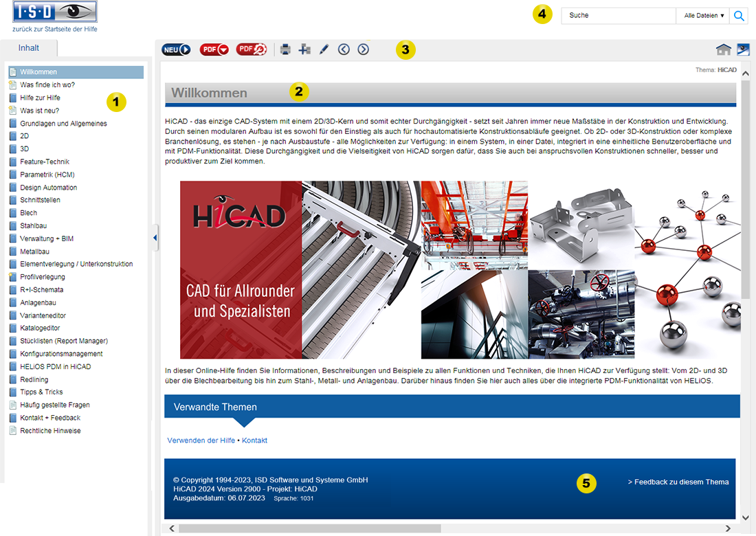Click Feedback zu diesem Thema link

[678, 482]
